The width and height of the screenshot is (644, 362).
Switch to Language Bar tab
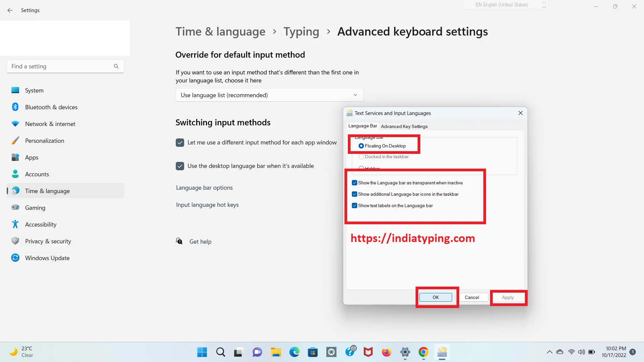[362, 126]
